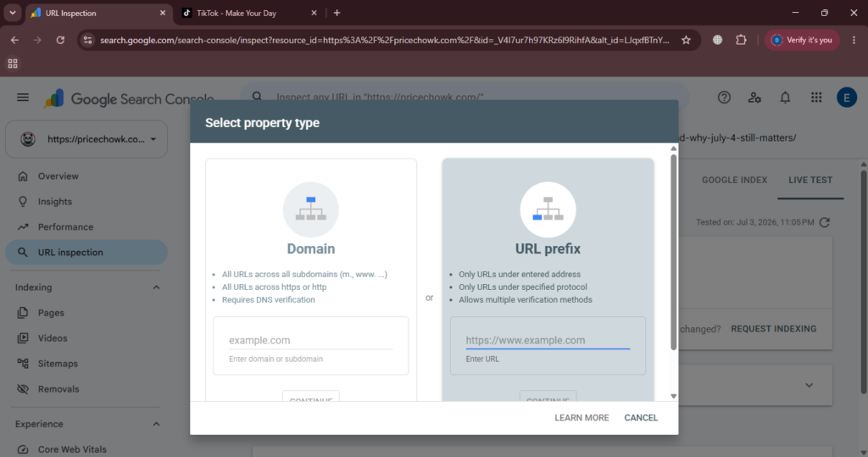This screenshot has height=457, width=868.
Task: Select URL inspection in the sidebar
Action: coord(86,252)
